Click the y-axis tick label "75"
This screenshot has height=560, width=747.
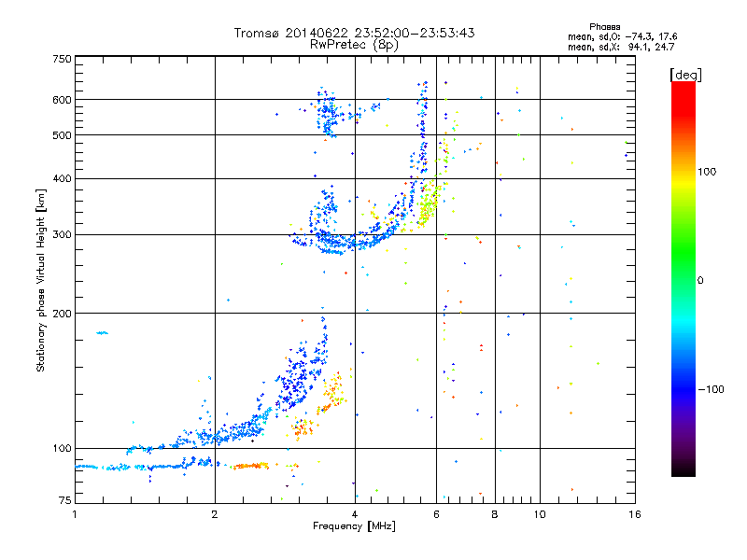(65, 500)
